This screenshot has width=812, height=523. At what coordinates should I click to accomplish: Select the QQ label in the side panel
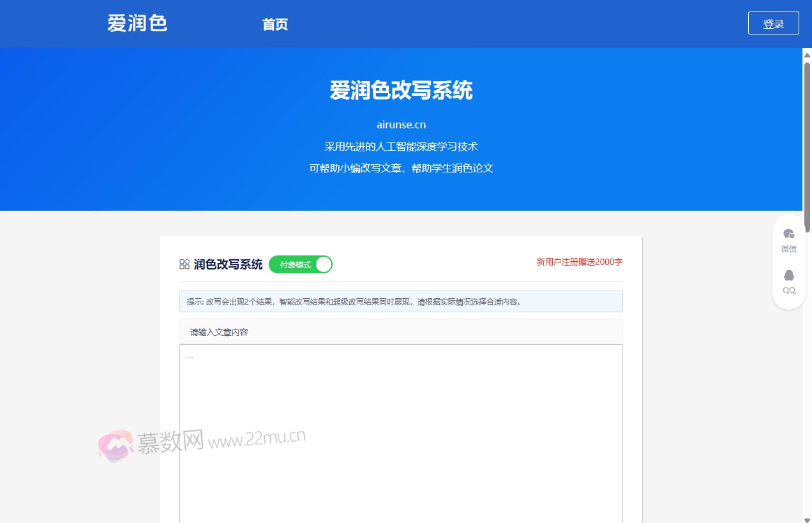point(788,291)
